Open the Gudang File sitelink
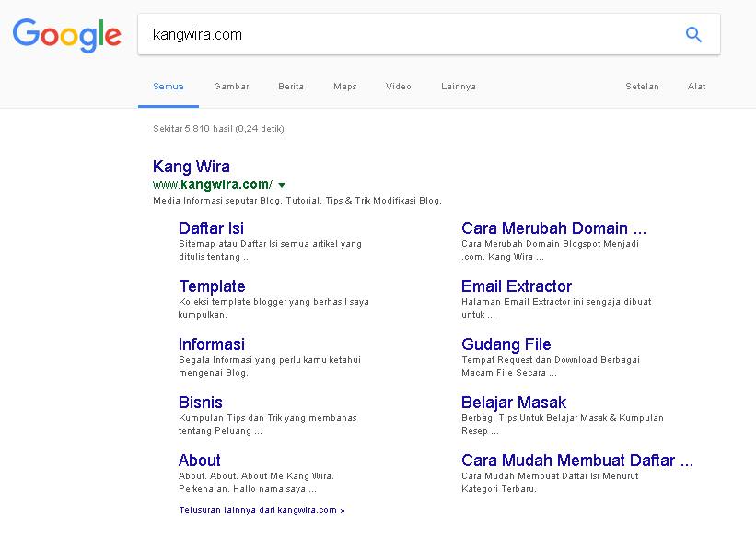The image size is (756, 537). point(506,344)
